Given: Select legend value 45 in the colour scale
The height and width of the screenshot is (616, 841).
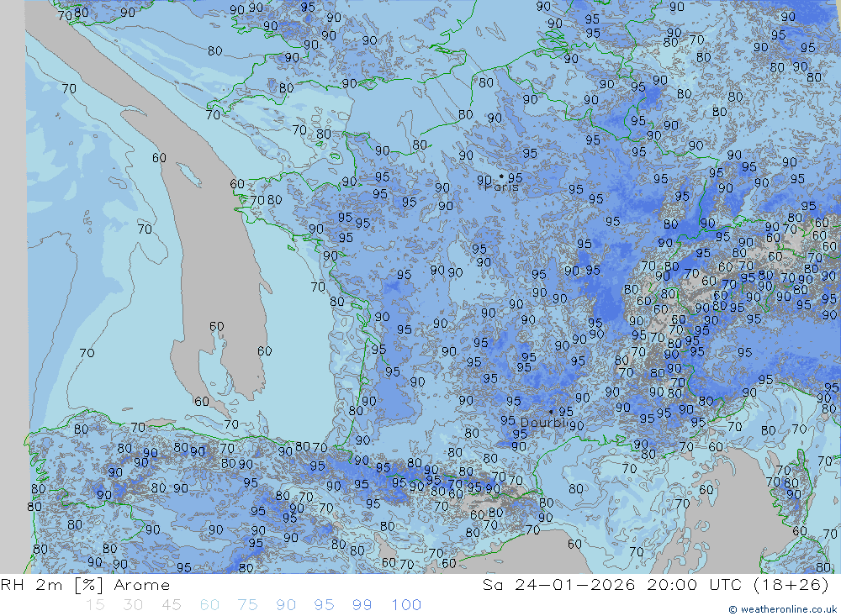Looking at the screenshot, I should 172,605.
